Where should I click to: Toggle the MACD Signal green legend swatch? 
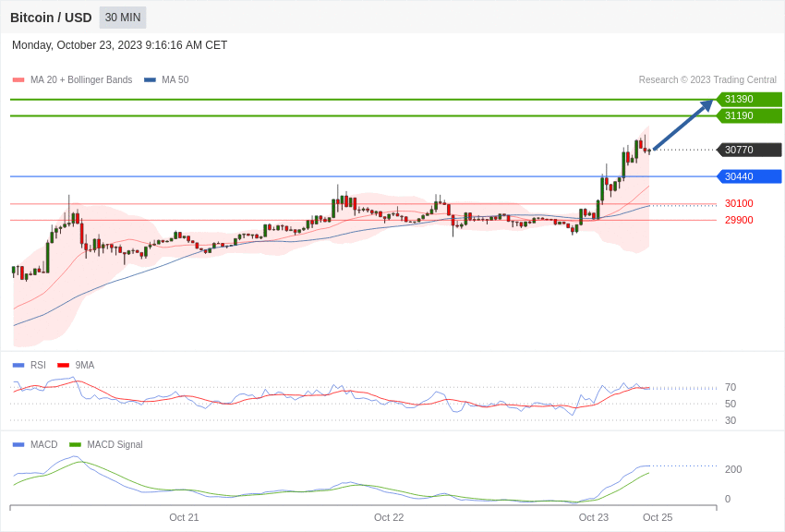[75, 444]
